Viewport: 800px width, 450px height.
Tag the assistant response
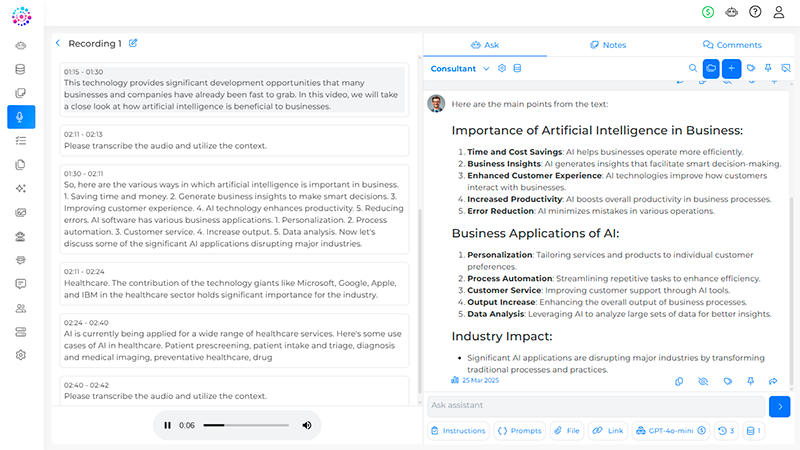[728, 381]
